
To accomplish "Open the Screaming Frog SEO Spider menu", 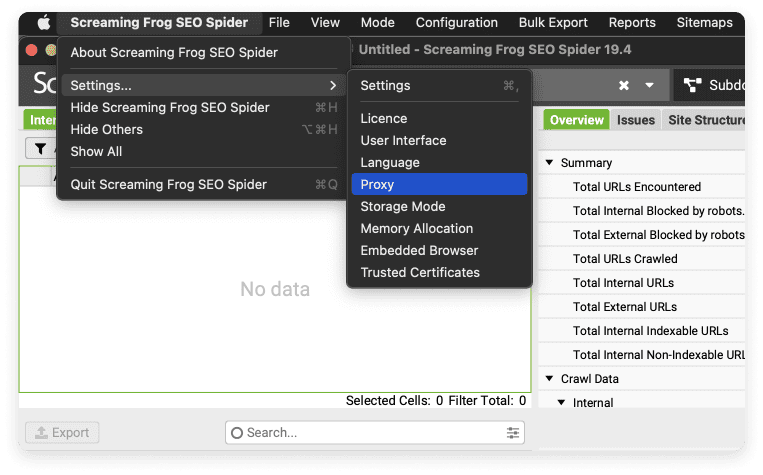I will pos(159,22).
